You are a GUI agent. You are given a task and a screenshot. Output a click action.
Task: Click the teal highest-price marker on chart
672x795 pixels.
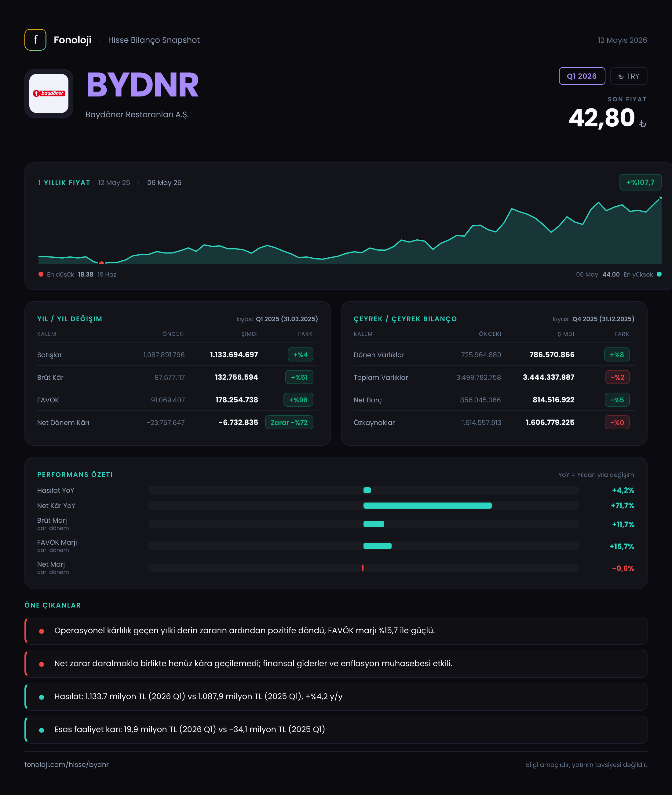[660, 198]
